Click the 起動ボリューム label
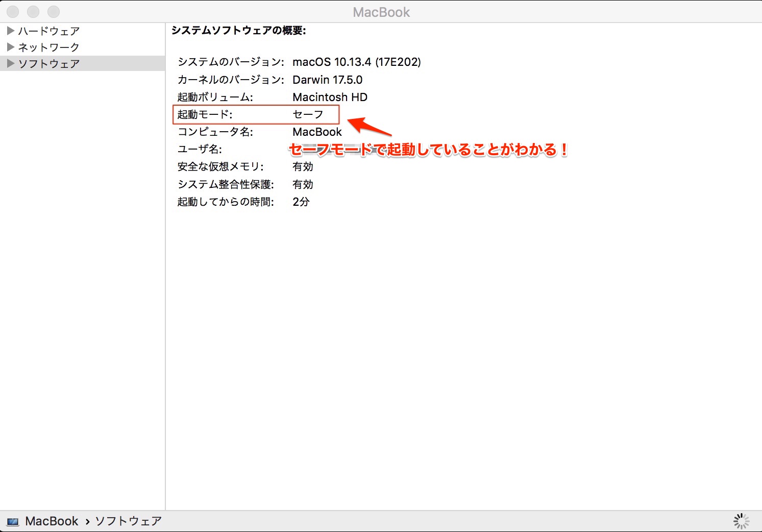Viewport: 762px width, 532px height. (x=215, y=97)
